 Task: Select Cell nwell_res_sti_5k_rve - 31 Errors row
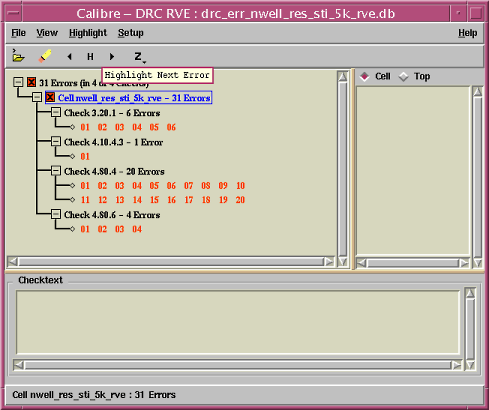pos(129,98)
